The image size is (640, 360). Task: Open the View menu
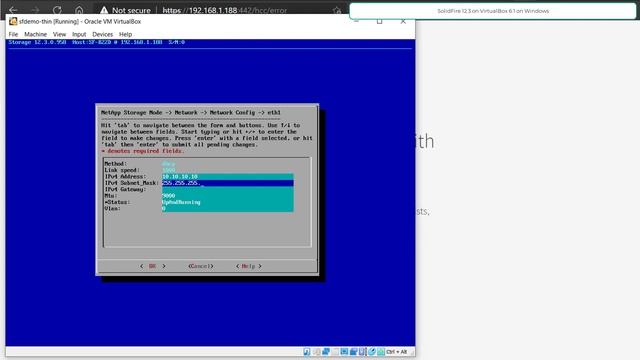pos(59,34)
